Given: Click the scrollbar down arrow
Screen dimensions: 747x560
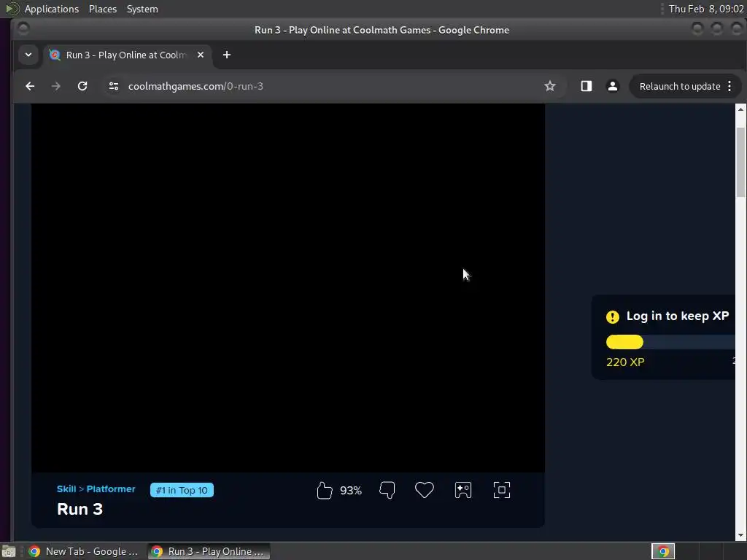Looking at the screenshot, I should (x=740, y=535).
